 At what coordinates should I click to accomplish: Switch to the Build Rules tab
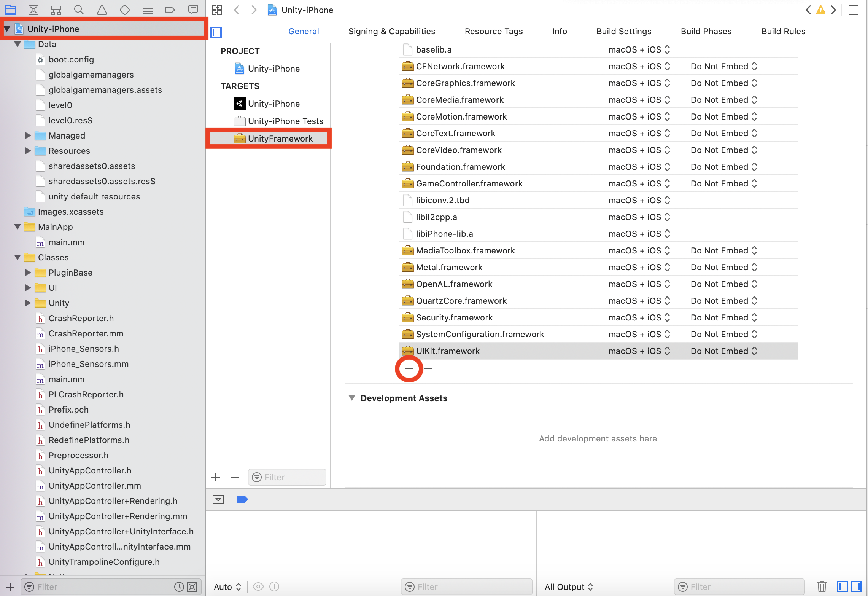pyautogui.click(x=784, y=31)
